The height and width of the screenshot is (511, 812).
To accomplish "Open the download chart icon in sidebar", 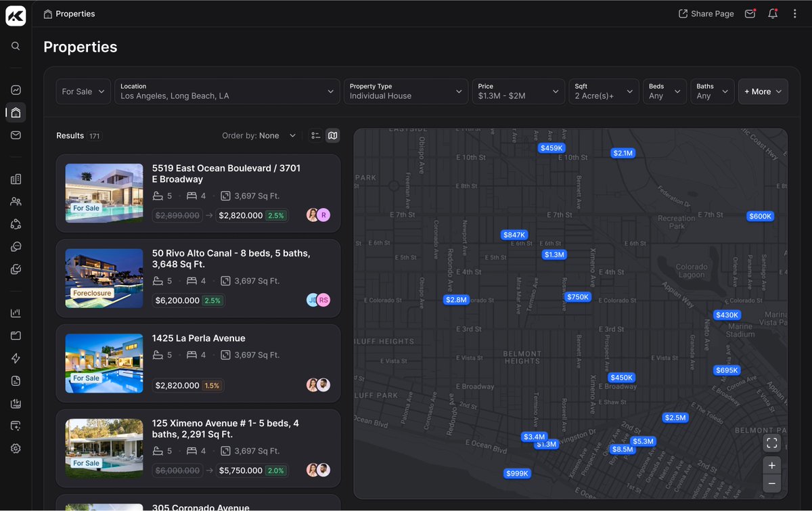I will coord(16,403).
